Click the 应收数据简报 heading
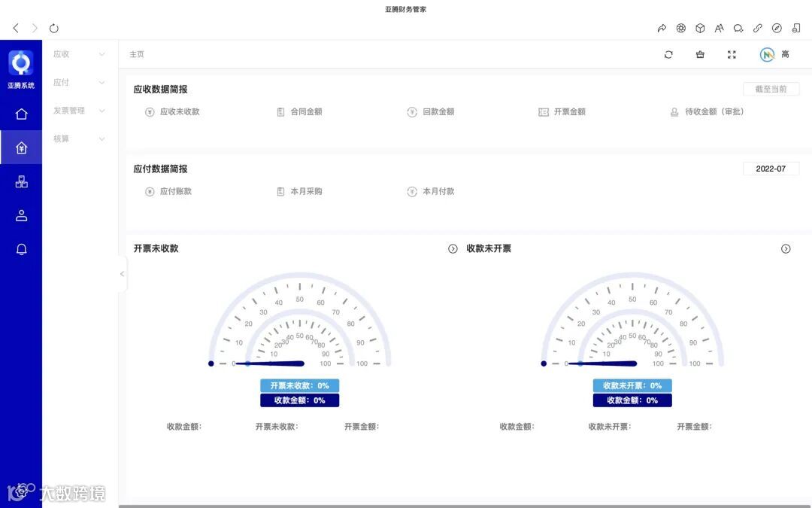 [161, 90]
